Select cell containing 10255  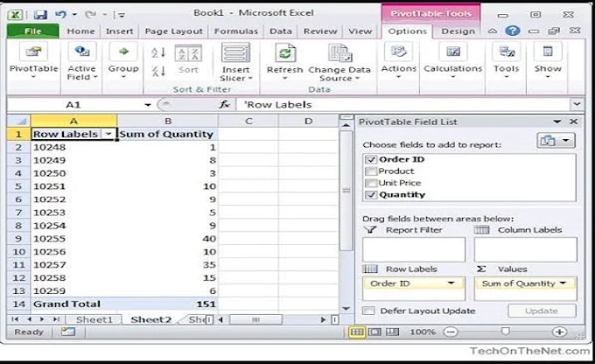coord(74,239)
